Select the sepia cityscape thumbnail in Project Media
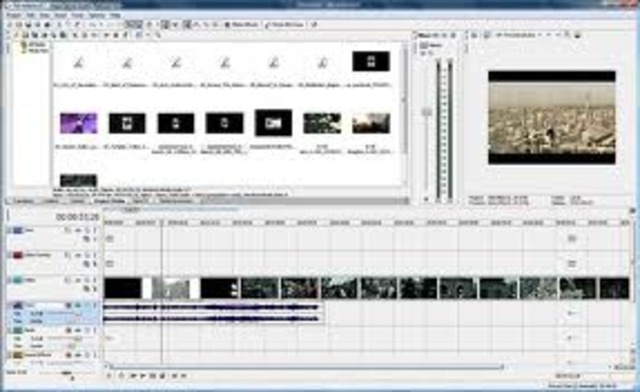640x392 pixels. click(371, 123)
